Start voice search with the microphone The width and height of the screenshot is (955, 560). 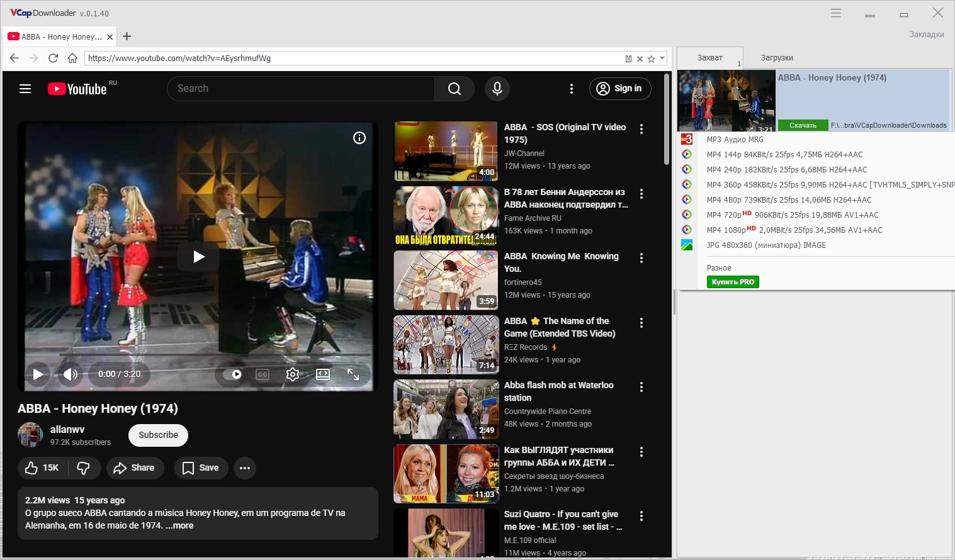click(x=497, y=89)
